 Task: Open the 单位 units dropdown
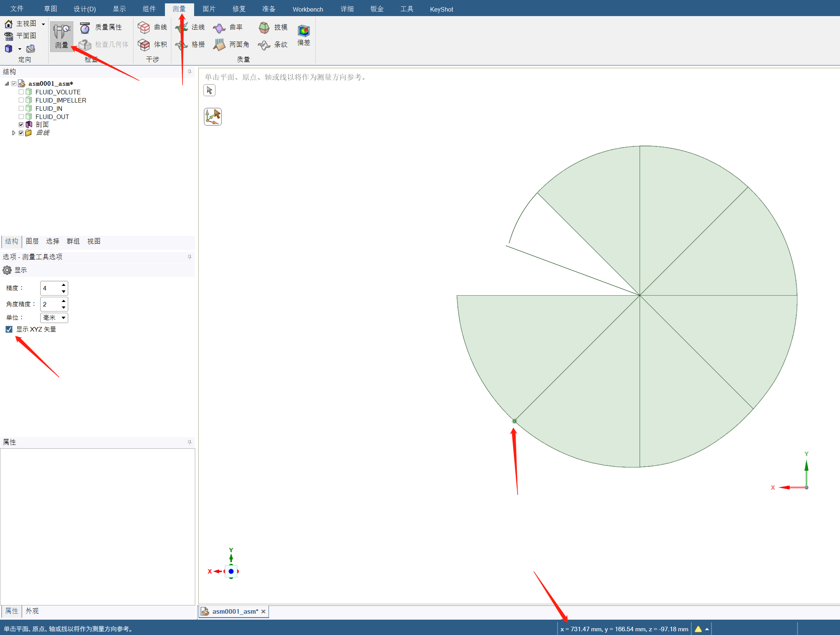point(64,318)
